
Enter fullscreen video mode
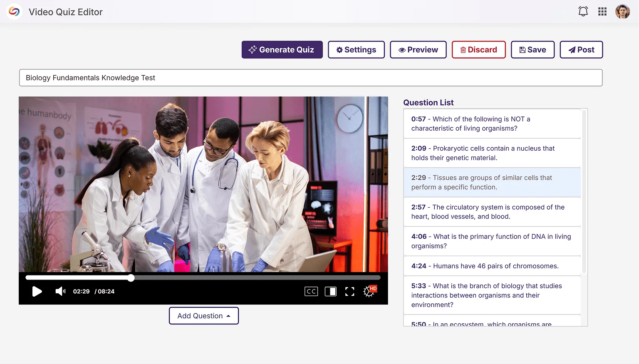(349, 291)
